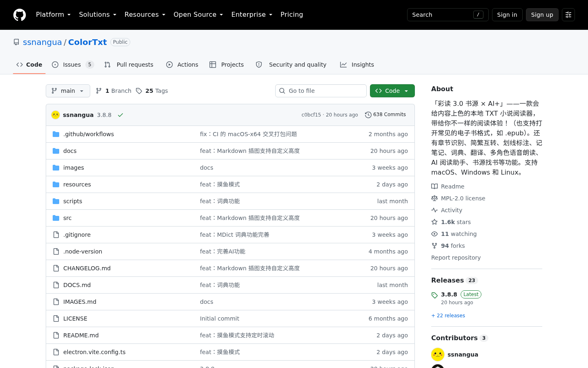Switch to the Security and quality tab
Image resolution: width=588 pixels, height=368 pixels.
291,65
